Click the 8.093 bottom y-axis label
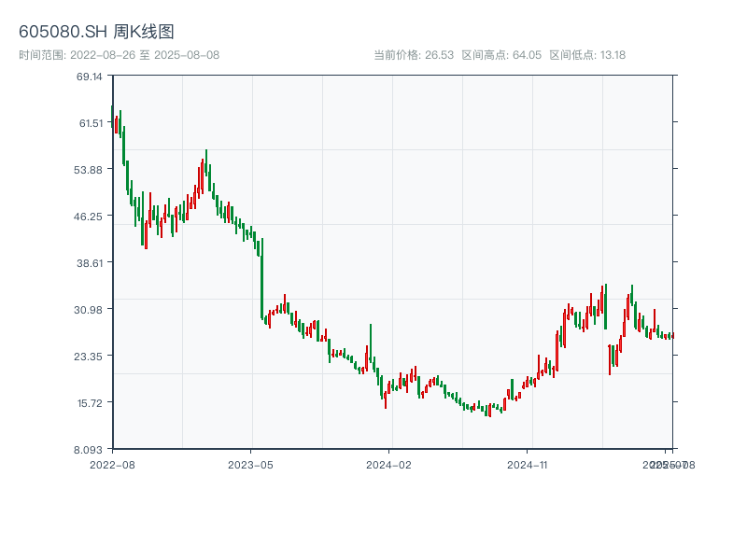The width and height of the screenshot is (747, 560). 91,449
